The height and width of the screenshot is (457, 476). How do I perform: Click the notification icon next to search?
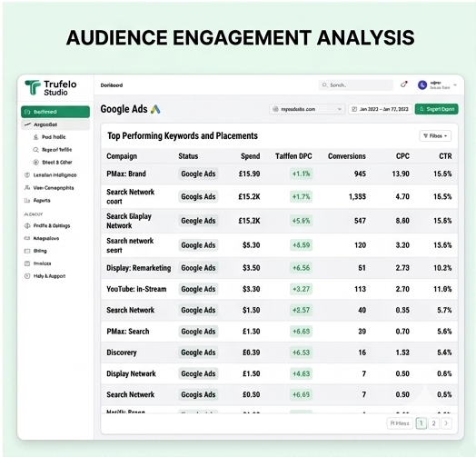click(404, 84)
